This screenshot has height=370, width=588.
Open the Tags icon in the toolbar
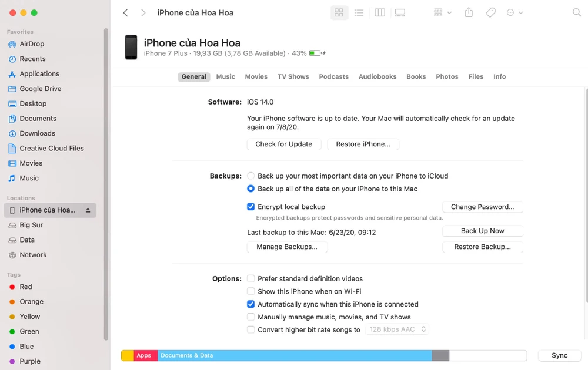(x=491, y=12)
